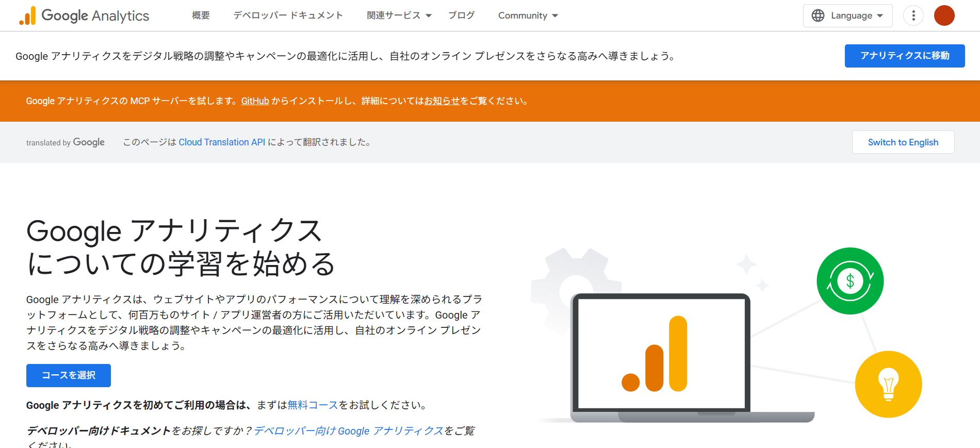Click the yellow lightbulb circle icon
The image size is (980, 448).
[x=888, y=385]
